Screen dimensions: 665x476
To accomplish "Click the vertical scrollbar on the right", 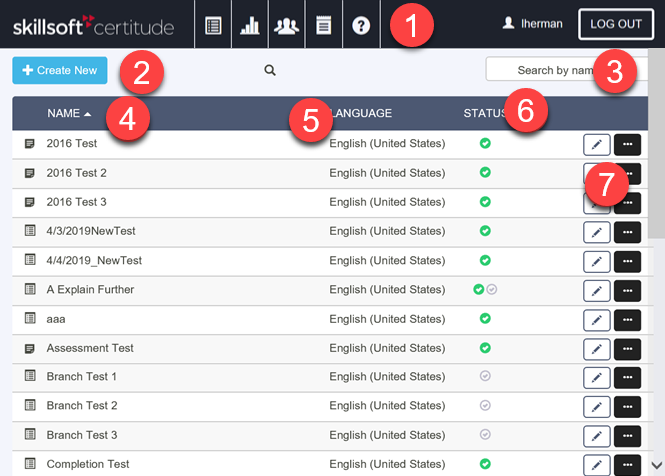I will click(x=656, y=200).
